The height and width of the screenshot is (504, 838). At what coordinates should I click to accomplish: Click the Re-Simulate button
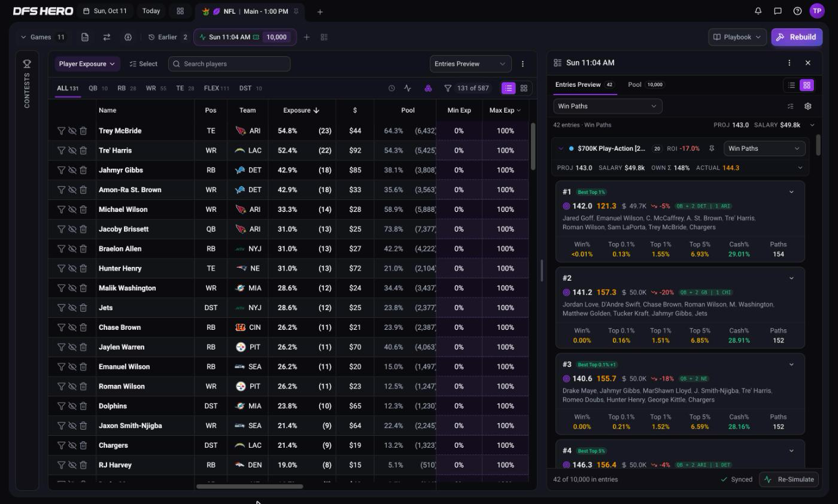point(790,479)
